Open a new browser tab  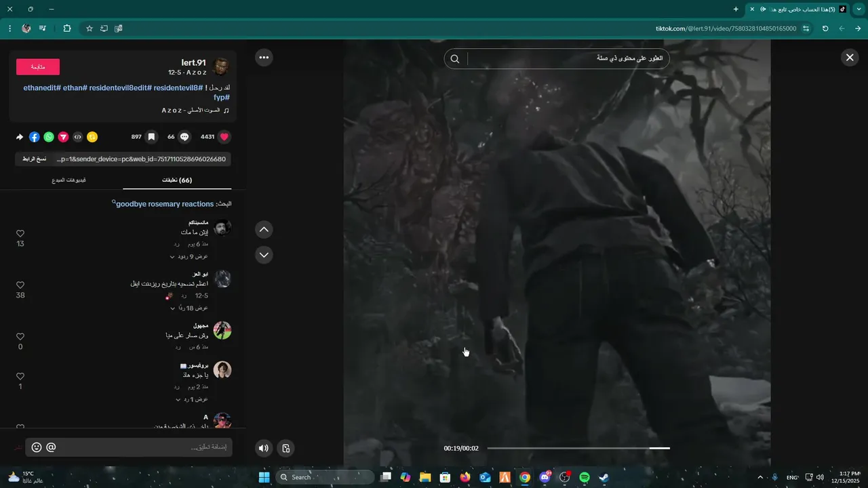[x=736, y=9]
